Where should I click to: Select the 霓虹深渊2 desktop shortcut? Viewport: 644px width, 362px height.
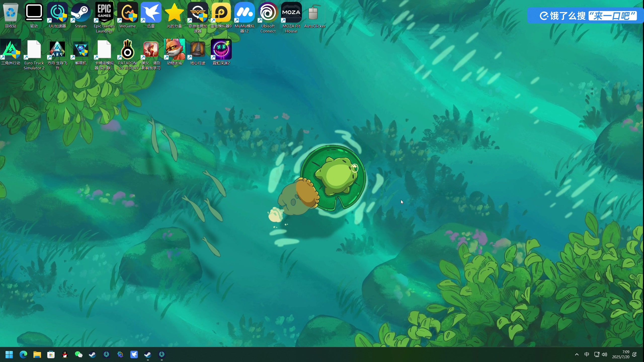click(x=221, y=52)
